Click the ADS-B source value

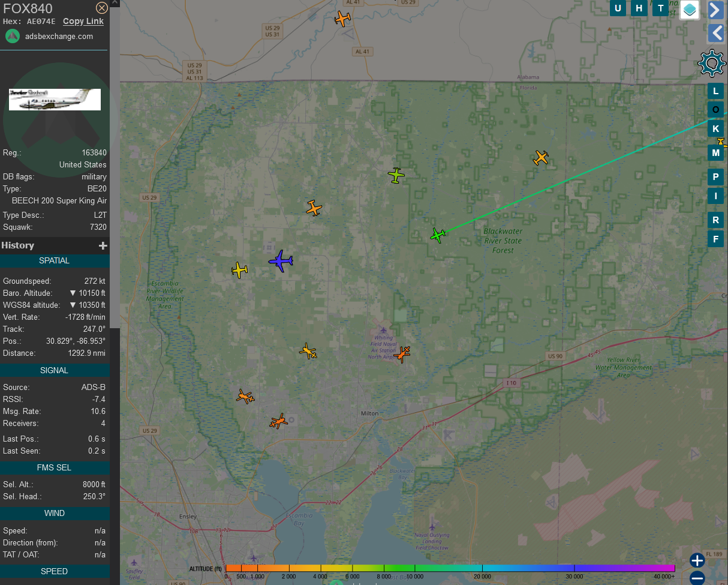click(94, 388)
